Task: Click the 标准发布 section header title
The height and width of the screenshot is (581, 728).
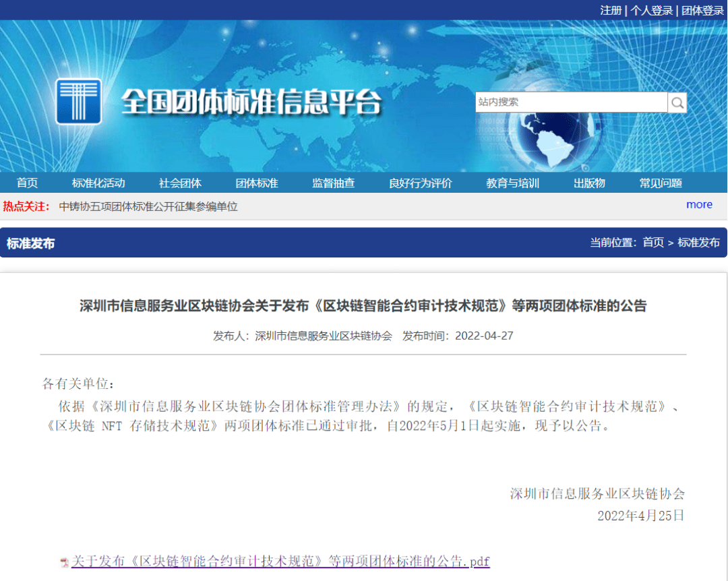Action: [30, 243]
